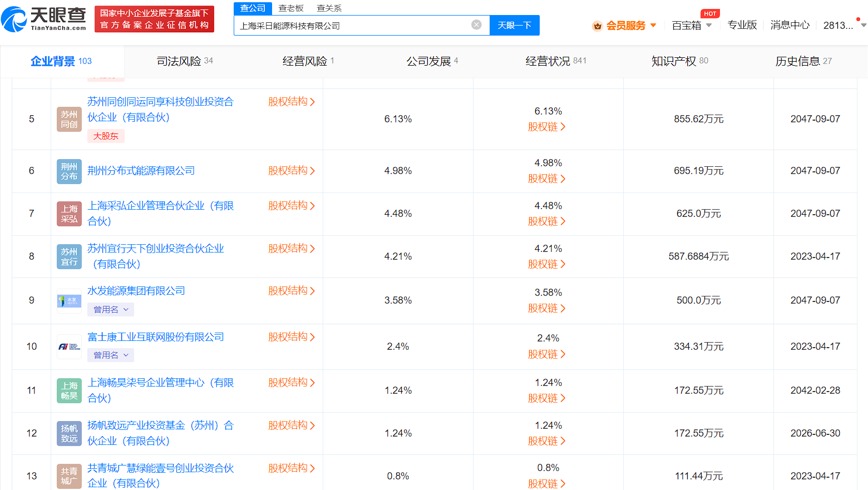The height and width of the screenshot is (490, 868).
Task: Clear the search box with the X icon
Action: coord(476,24)
